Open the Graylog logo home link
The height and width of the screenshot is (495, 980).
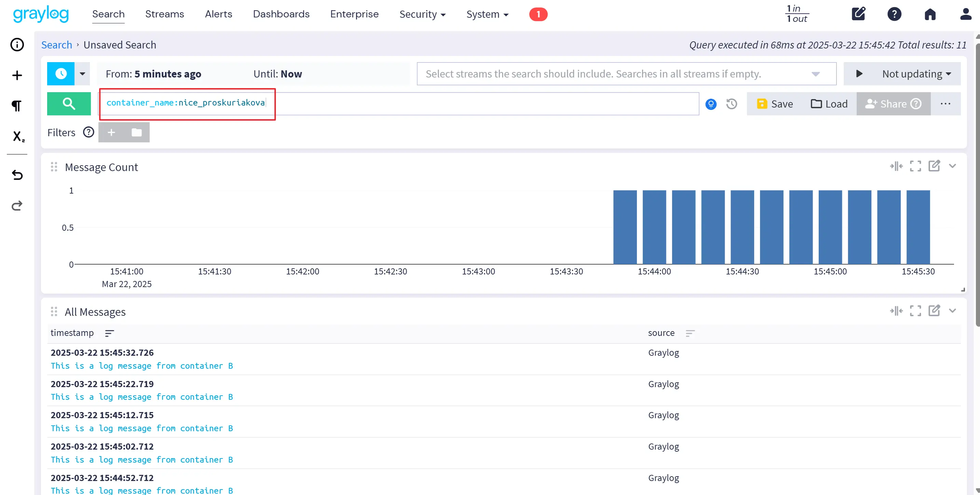click(41, 14)
